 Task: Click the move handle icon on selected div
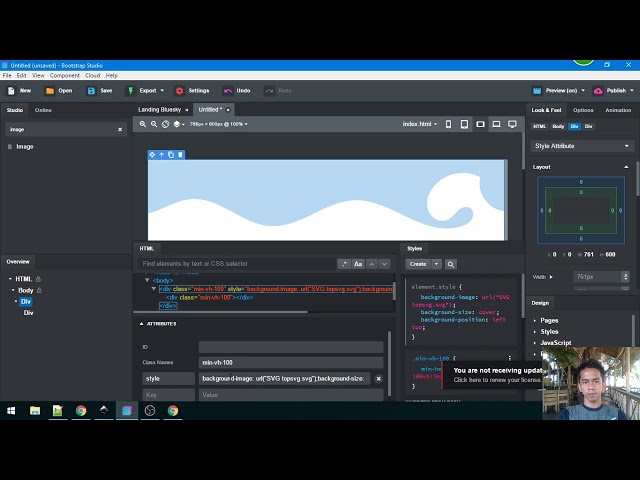coord(152,155)
